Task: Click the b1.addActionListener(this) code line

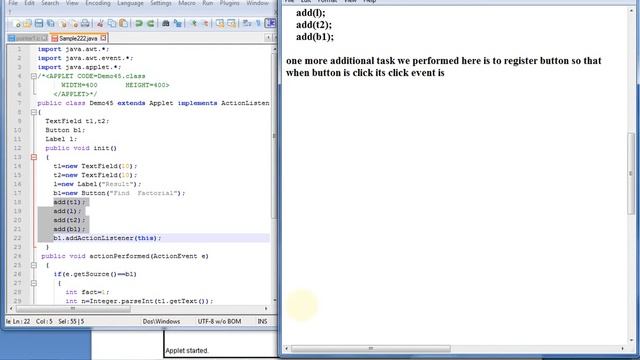Action: (107, 238)
